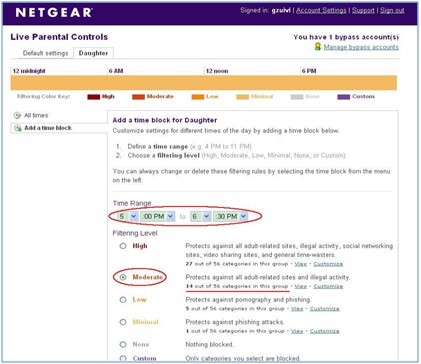The width and height of the screenshot is (421, 364).
Task: Click the Moderate color key swatch
Action: tap(138, 97)
